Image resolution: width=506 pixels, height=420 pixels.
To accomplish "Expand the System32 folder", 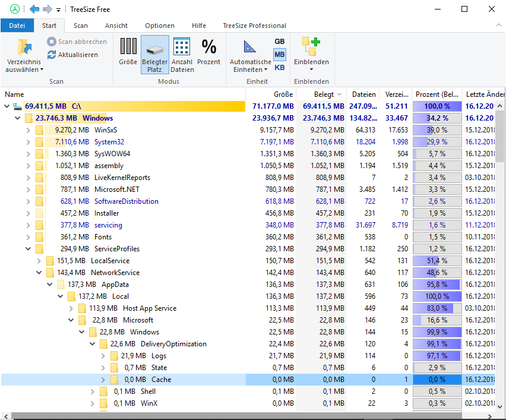I will (29, 142).
